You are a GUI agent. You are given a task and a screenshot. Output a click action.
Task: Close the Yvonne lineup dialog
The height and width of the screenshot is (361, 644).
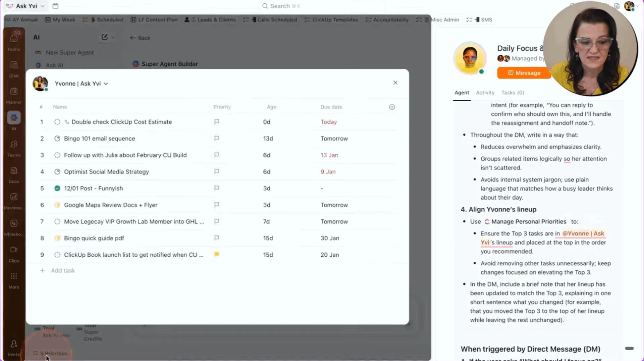(395, 83)
